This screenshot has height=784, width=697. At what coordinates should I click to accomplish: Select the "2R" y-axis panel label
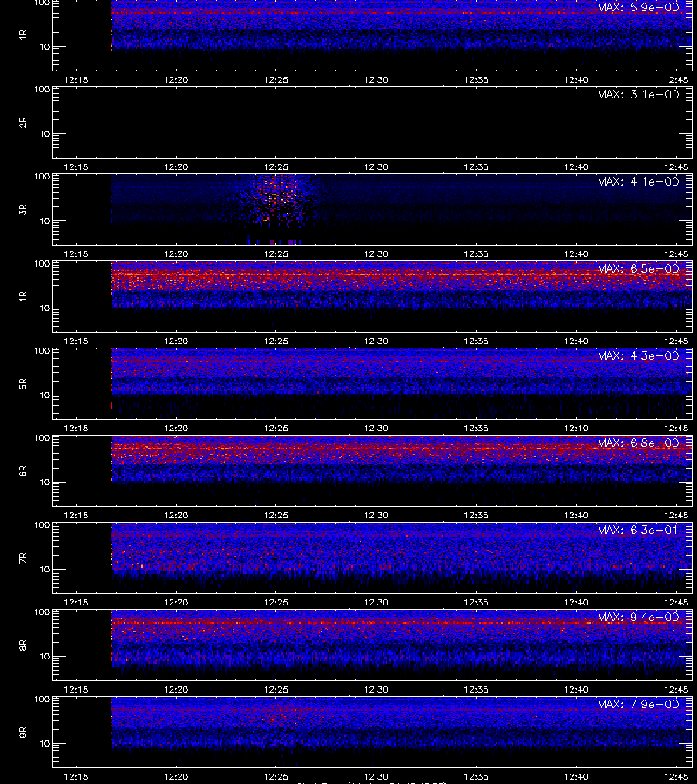(x=23, y=123)
